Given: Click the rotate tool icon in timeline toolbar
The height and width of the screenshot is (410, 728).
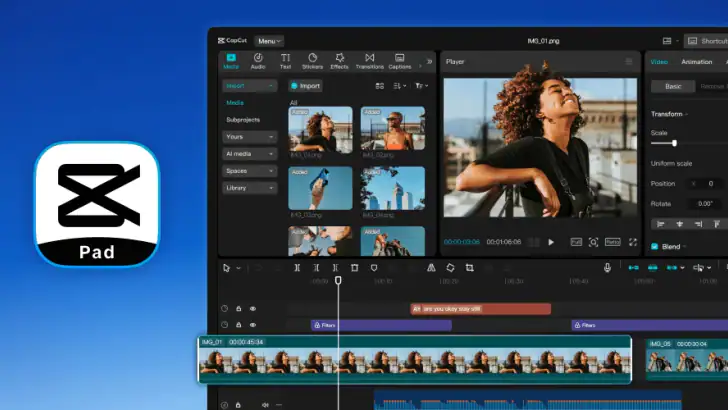Looking at the screenshot, I should point(450,268).
